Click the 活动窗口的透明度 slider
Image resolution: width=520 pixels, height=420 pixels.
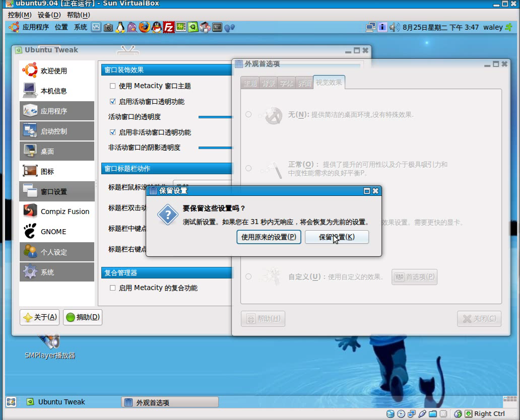click(216, 117)
